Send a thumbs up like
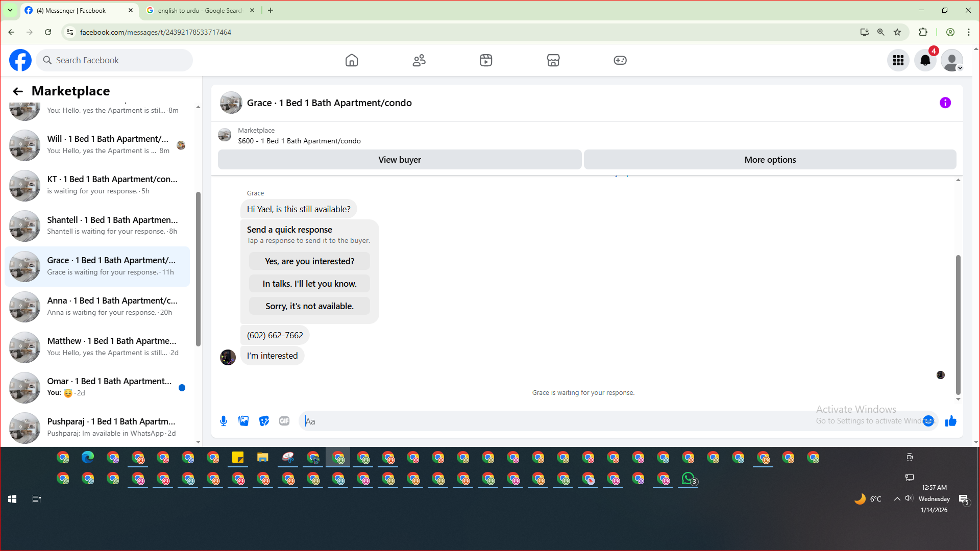Screen dimensions: 980x551 point(950,421)
